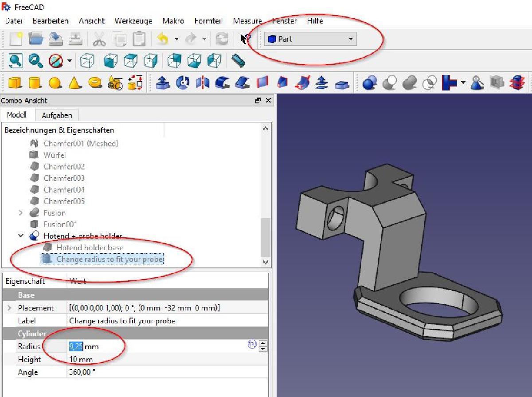Add a Cone primitive
The height and width of the screenshot is (397, 532).
tap(73, 83)
